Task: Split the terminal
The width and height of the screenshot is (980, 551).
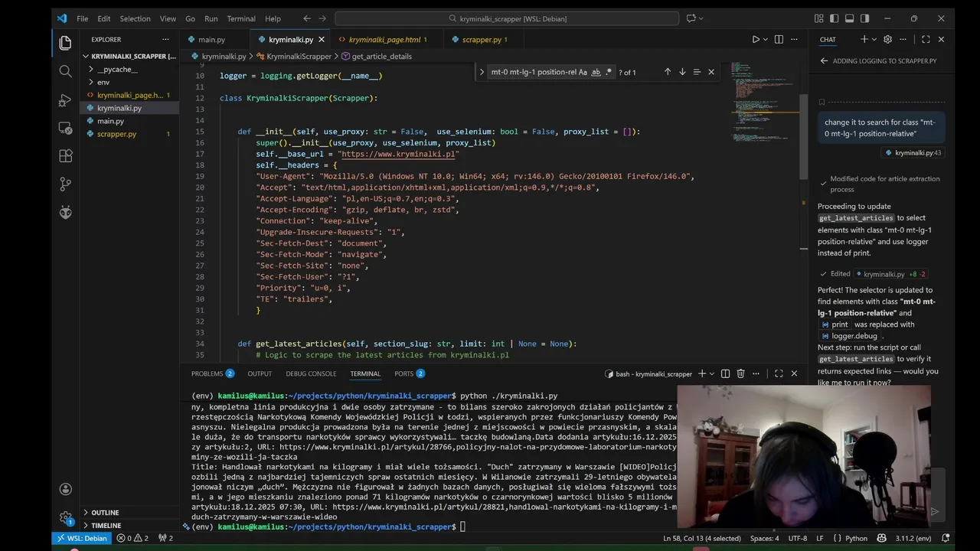Action: tap(725, 373)
